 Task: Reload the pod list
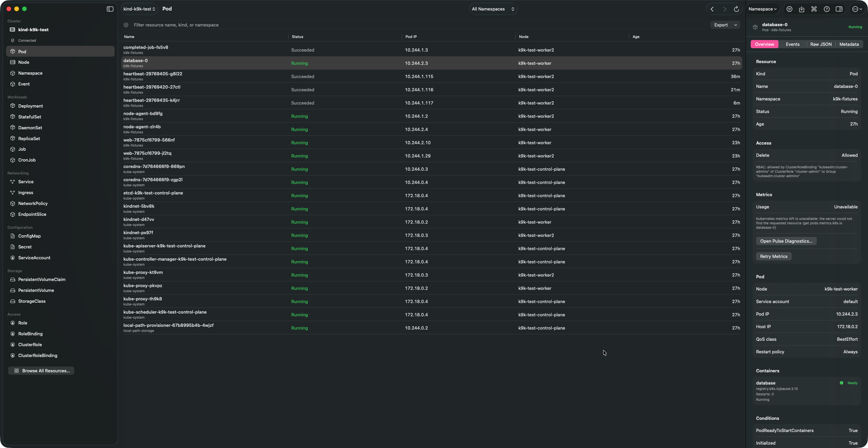pyautogui.click(x=736, y=9)
